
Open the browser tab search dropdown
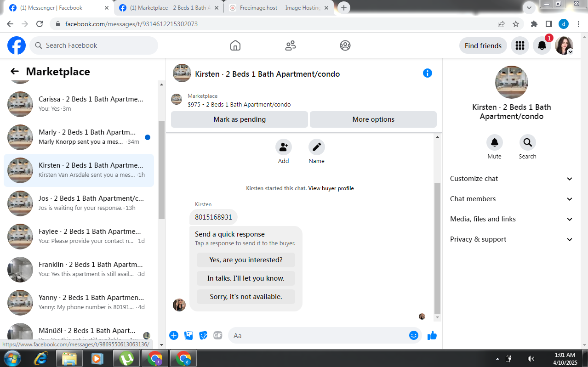point(530,7)
